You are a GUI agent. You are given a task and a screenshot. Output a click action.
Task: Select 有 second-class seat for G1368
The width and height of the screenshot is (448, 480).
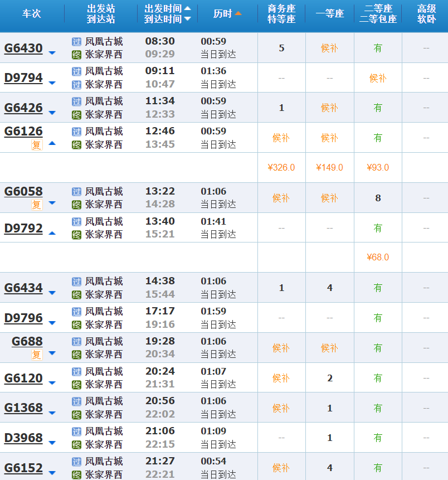click(378, 409)
